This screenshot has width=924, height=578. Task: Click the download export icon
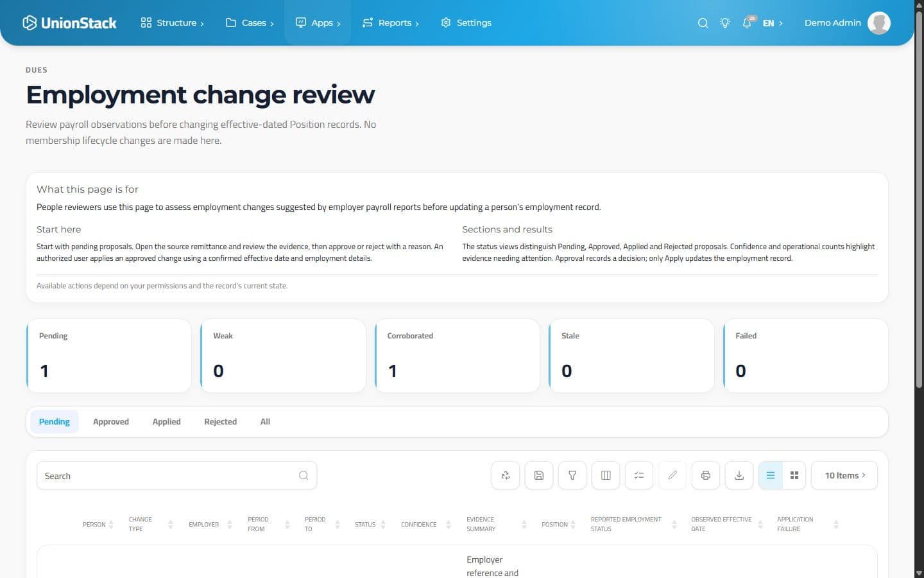(x=739, y=475)
